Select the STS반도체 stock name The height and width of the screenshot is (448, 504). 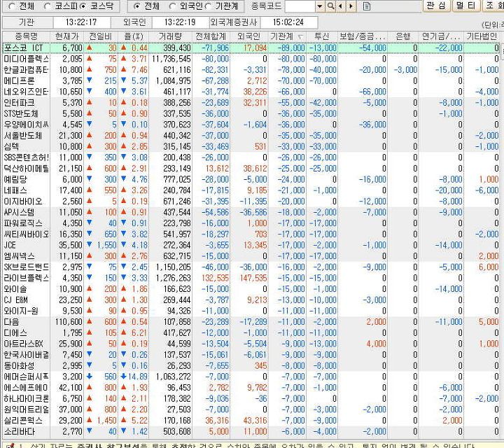(x=21, y=114)
